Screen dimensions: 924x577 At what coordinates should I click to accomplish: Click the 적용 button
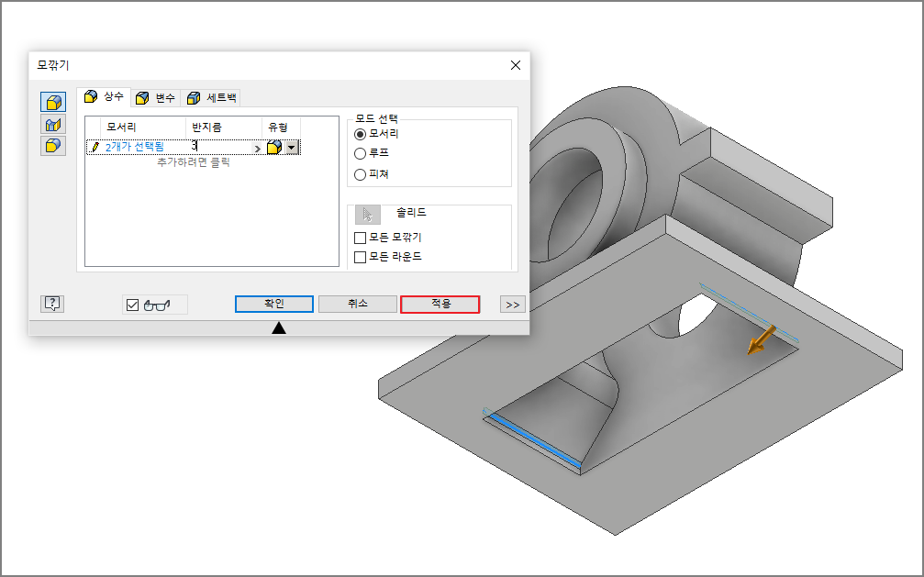click(x=440, y=305)
